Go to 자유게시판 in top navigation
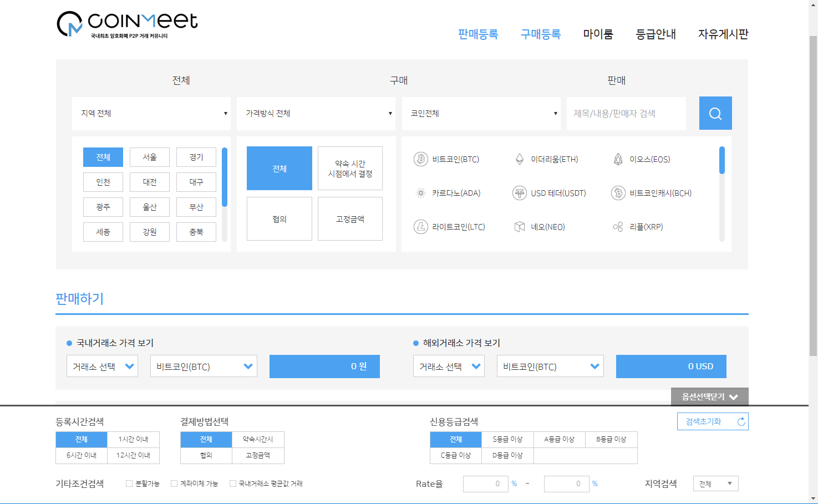Viewport: 818px width, 504px height. (723, 34)
